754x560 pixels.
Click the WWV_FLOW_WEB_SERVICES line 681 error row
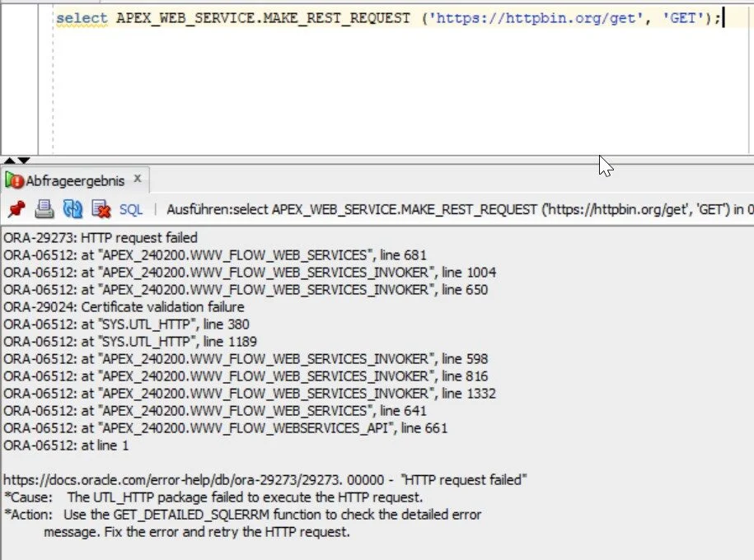pyautogui.click(x=215, y=254)
